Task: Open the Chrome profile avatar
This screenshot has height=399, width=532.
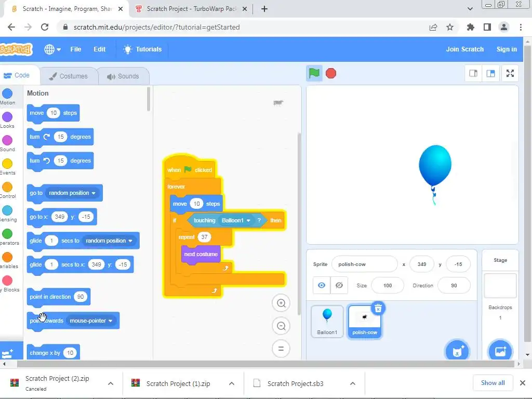Action: [x=504, y=27]
